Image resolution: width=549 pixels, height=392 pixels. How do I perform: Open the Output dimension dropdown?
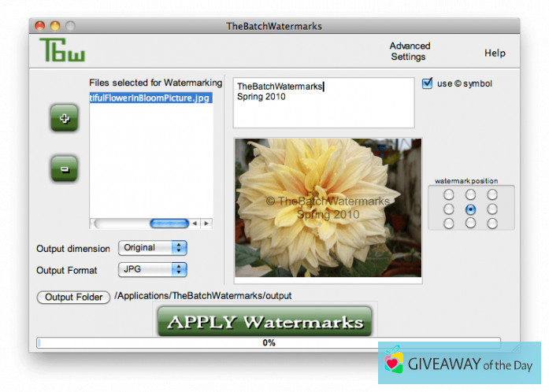coord(153,248)
